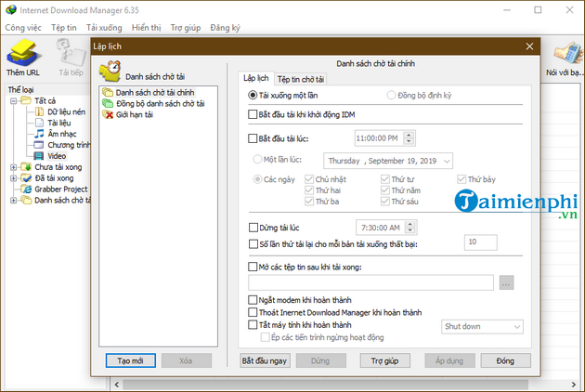Expand the Danh sách chờ tải tree node
The height and width of the screenshot is (392, 585).
pyautogui.click(x=13, y=201)
